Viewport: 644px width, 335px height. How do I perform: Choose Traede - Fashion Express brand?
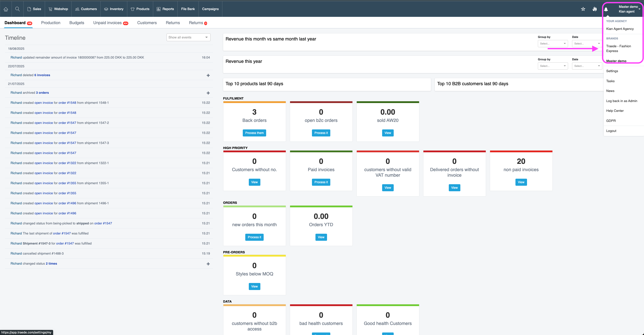tap(618, 49)
